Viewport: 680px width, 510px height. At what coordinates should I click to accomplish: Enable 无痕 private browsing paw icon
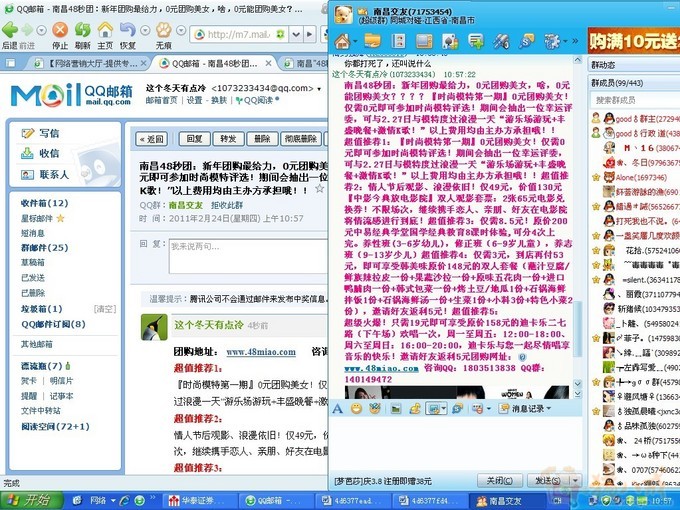164,30
